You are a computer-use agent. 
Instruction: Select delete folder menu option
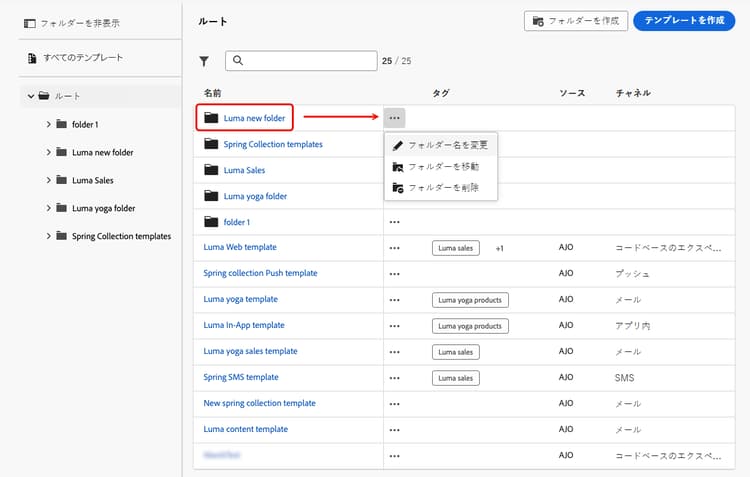[x=441, y=188]
